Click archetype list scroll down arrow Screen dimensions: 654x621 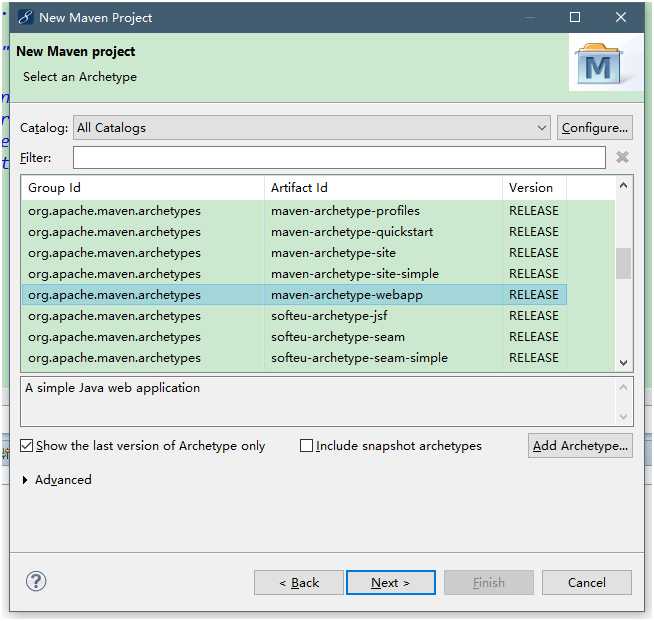(624, 363)
